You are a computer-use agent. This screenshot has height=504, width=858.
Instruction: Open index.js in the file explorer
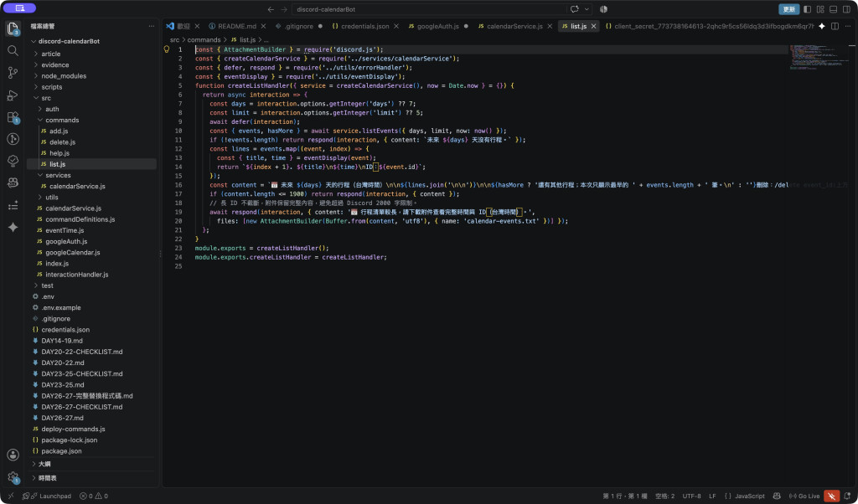coord(57,264)
